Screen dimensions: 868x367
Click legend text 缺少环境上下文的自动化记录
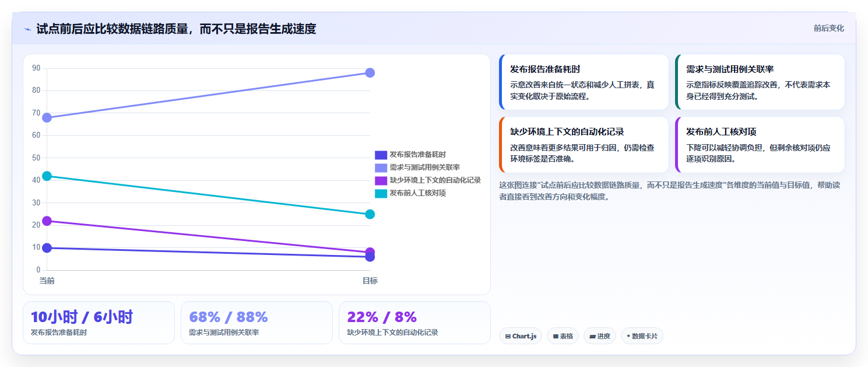tap(435, 180)
